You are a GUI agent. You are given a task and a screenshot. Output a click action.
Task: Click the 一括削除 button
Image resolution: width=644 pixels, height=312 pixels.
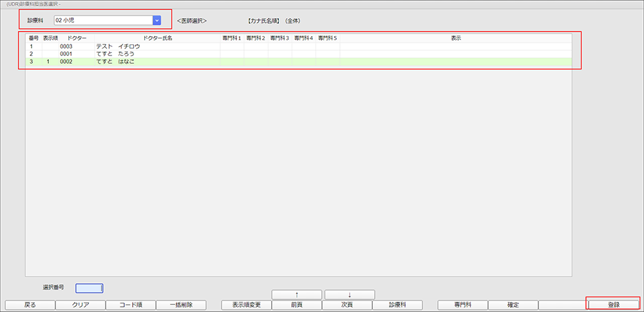180,305
